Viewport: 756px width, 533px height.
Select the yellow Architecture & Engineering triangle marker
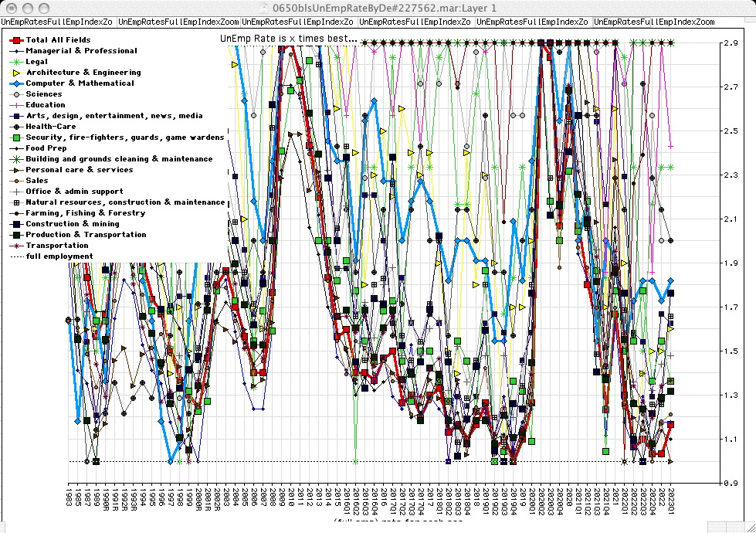click(x=15, y=72)
